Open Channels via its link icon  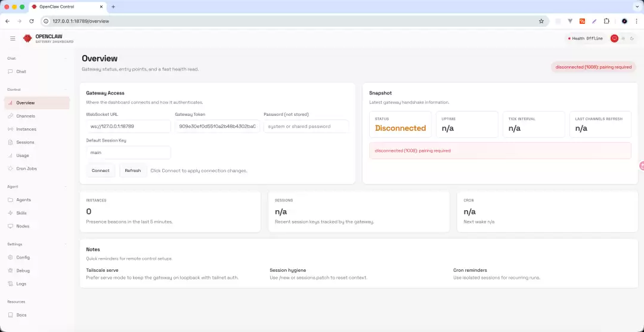pos(10,116)
